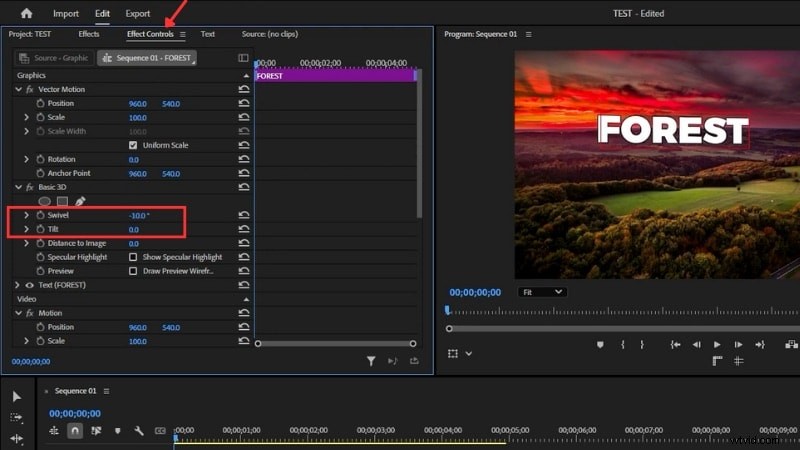This screenshot has width=800, height=450.
Task: Click the Program monitor playhead marker
Action: click(447, 310)
